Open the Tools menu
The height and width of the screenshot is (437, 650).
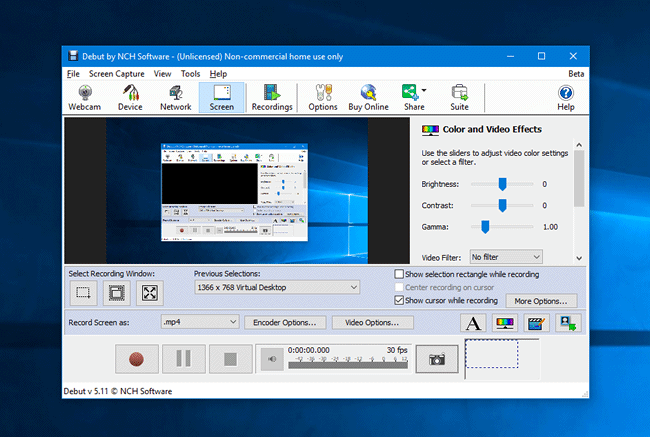(x=190, y=74)
